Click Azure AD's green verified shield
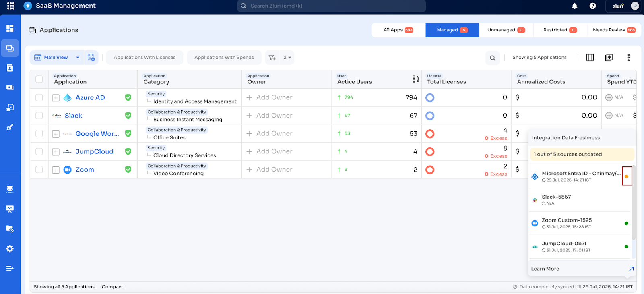This screenshot has width=644, height=294. [128, 97]
